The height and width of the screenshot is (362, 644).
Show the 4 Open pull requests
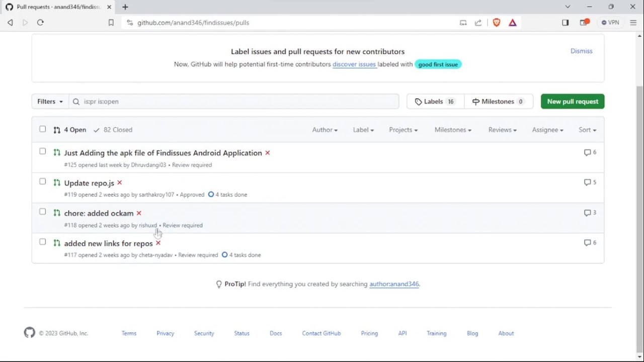point(70,130)
